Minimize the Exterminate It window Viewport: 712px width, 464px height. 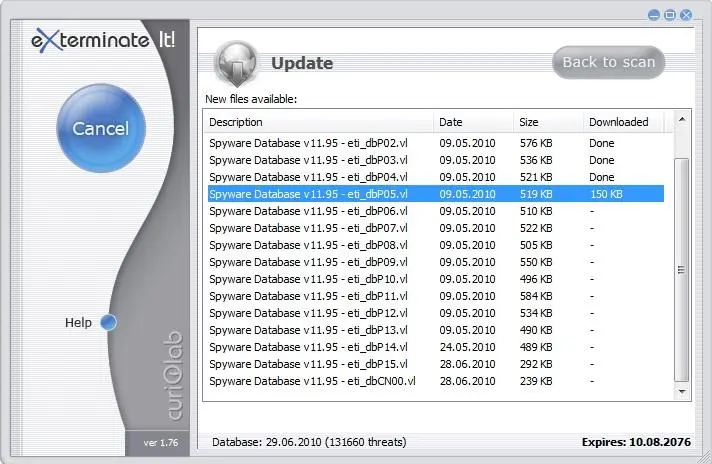point(653,15)
